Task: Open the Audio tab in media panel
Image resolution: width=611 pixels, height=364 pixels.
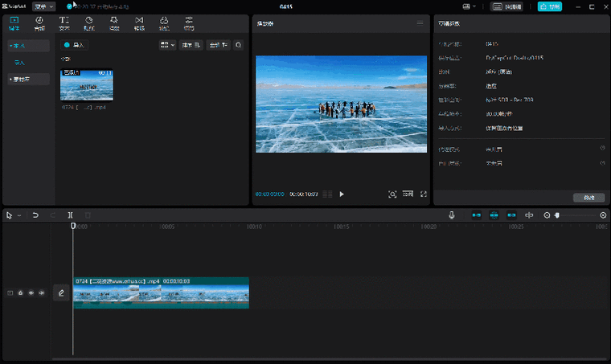Action: point(39,22)
